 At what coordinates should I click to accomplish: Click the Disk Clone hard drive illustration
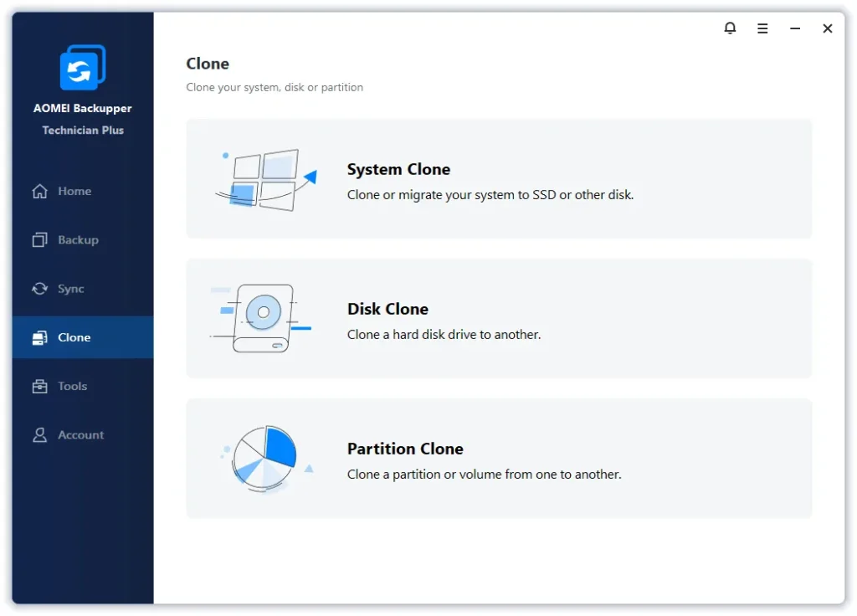263,318
